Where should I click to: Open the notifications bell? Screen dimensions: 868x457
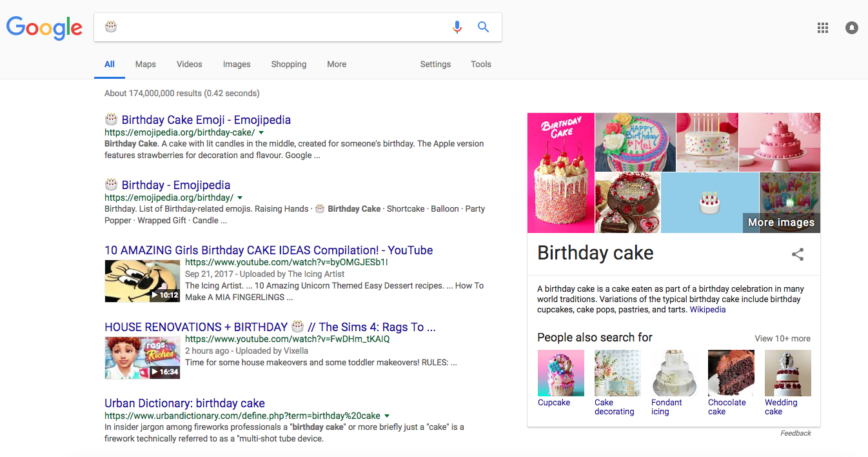pyautogui.click(x=852, y=28)
